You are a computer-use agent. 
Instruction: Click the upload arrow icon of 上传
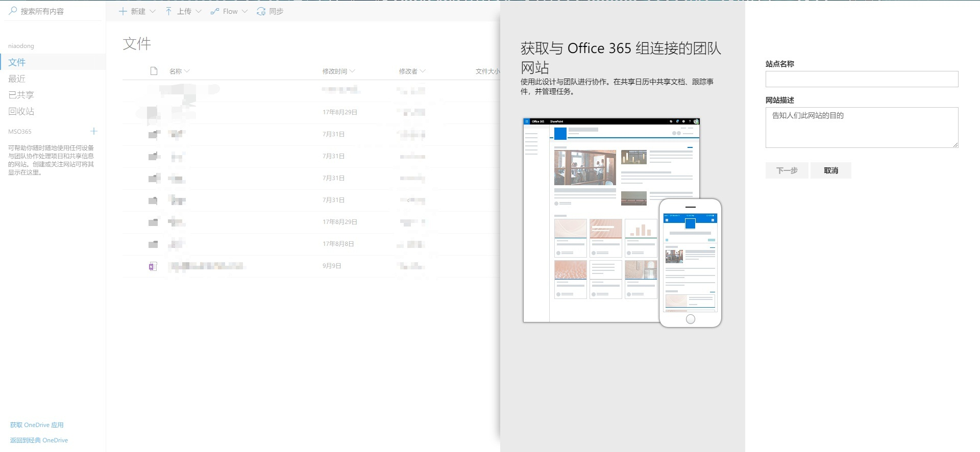click(168, 11)
